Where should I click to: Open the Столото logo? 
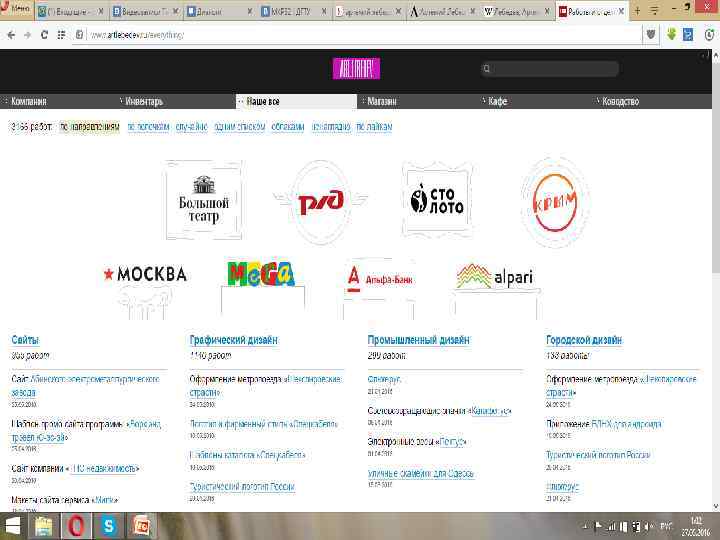(x=437, y=200)
